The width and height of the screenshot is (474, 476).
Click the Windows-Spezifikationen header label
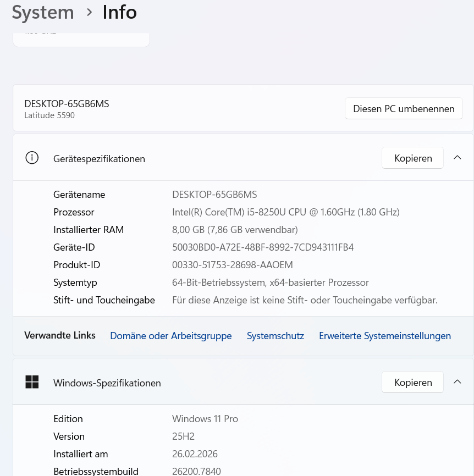pos(107,383)
